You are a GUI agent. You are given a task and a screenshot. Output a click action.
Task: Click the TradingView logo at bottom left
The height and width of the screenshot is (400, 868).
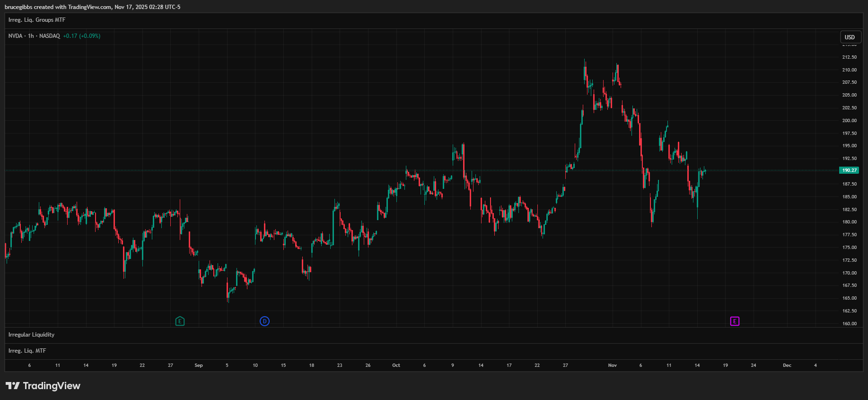point(43,386)
